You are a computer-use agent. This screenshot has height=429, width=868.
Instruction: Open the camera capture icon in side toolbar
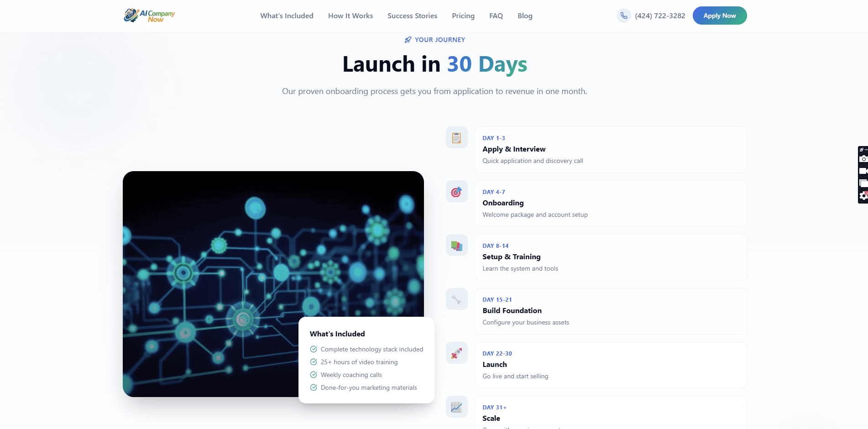click(864, 159)
